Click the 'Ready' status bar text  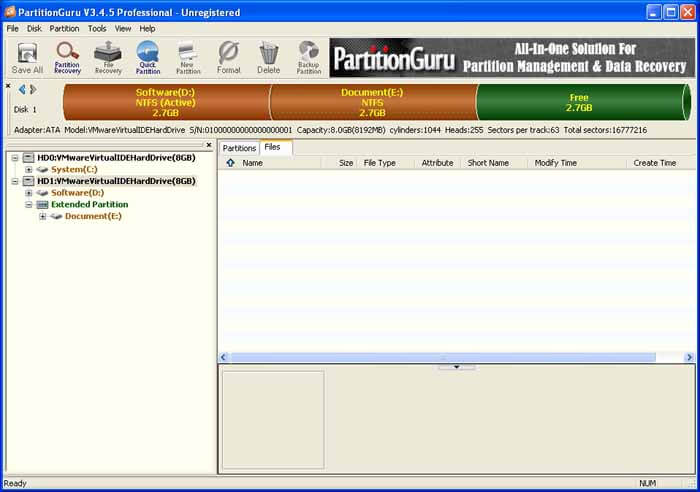point(15,483)
